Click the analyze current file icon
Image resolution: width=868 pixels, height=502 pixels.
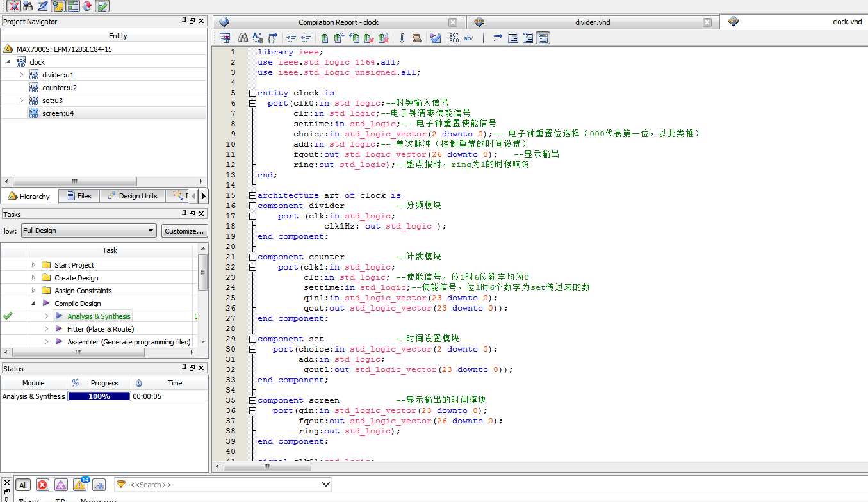click(436, 38)
